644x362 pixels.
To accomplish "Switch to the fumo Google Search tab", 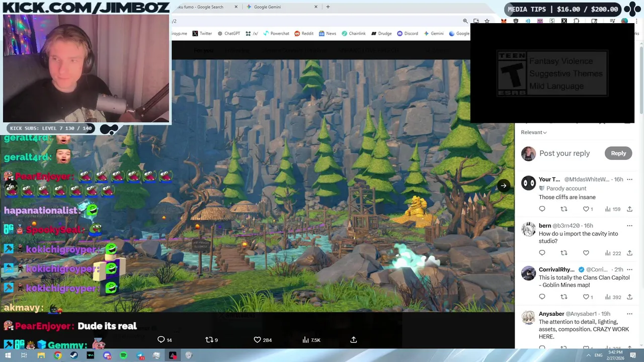I will [x=206, y=7].
